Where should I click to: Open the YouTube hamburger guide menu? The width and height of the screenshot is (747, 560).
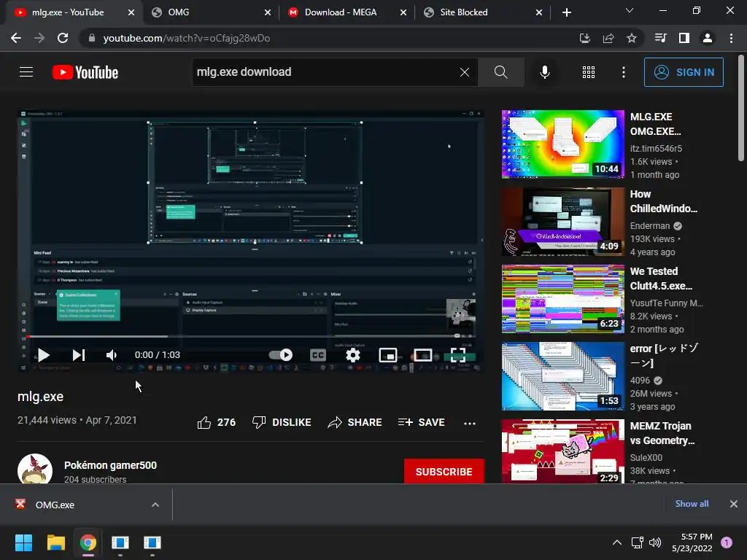tap(26, 72)
